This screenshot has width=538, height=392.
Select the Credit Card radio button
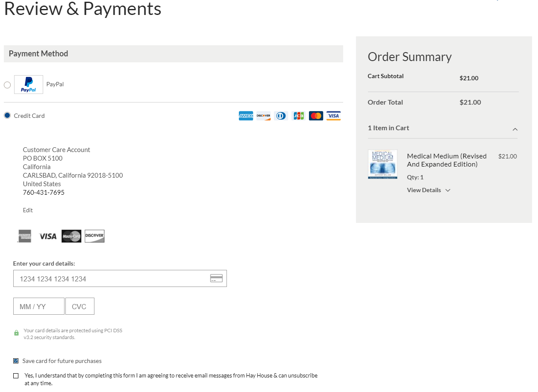point(7,116)
